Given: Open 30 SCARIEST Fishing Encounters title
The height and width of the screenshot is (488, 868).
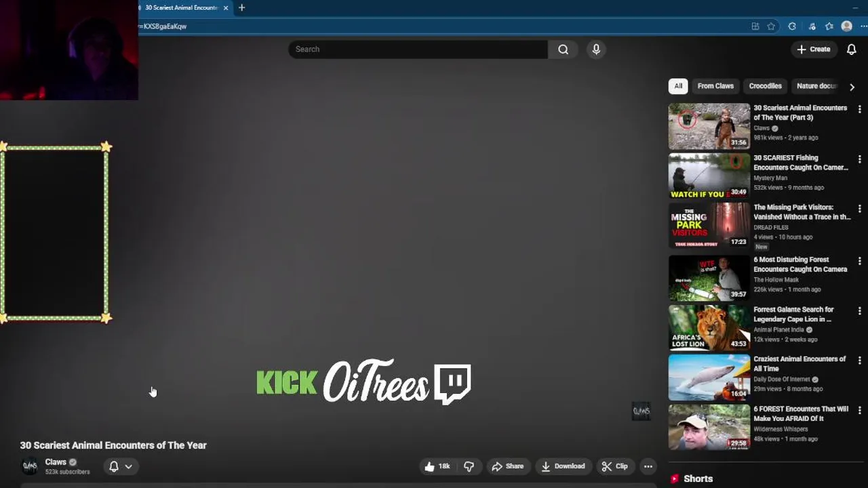Looking at the screenshot, I should pos(801,163).
